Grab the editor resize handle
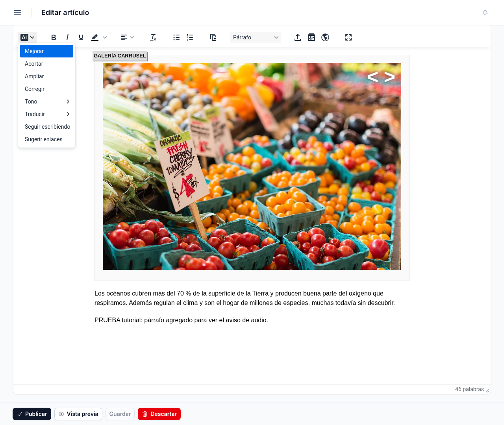The height and width of the screenshot is (425, 504). point(487,391)
